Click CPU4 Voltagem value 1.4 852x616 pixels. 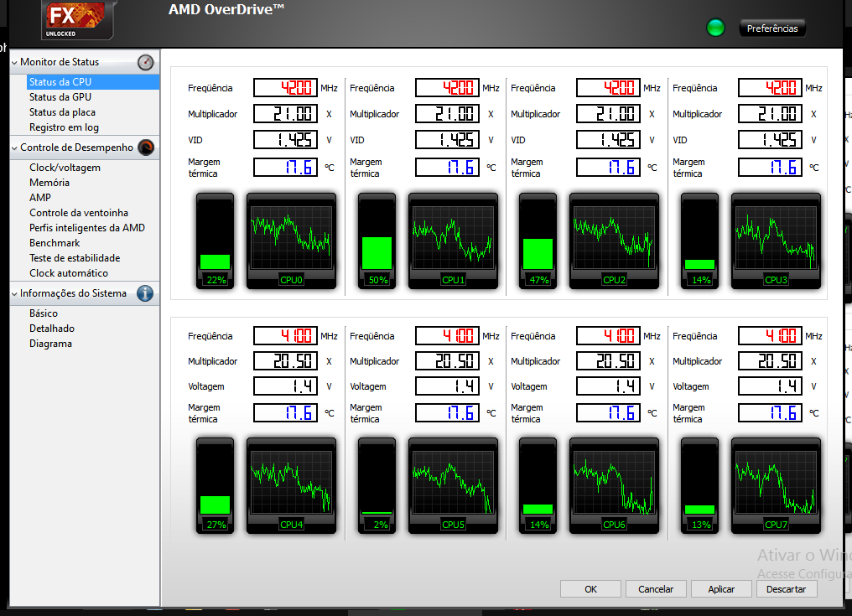pos(285,386)
